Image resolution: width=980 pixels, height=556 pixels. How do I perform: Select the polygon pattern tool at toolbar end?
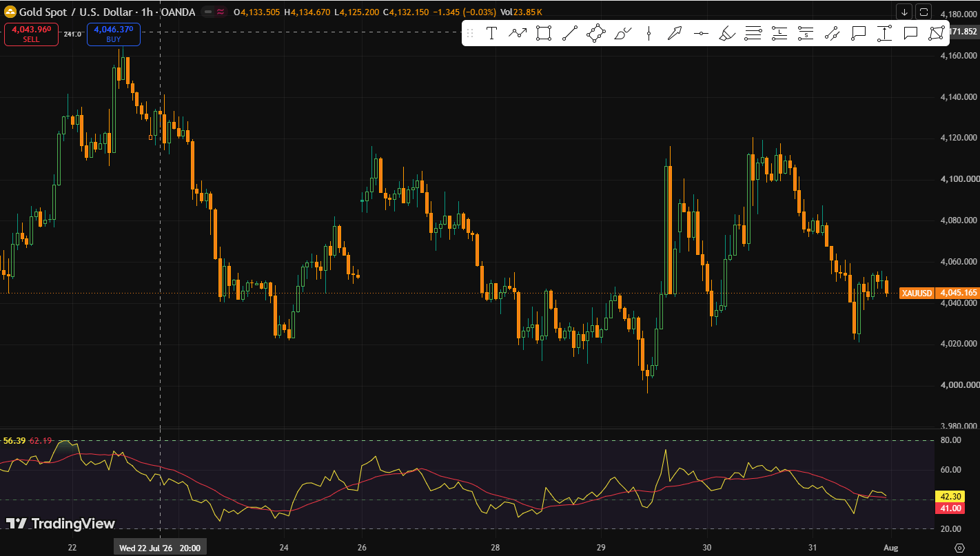click(x=937, y=33)
